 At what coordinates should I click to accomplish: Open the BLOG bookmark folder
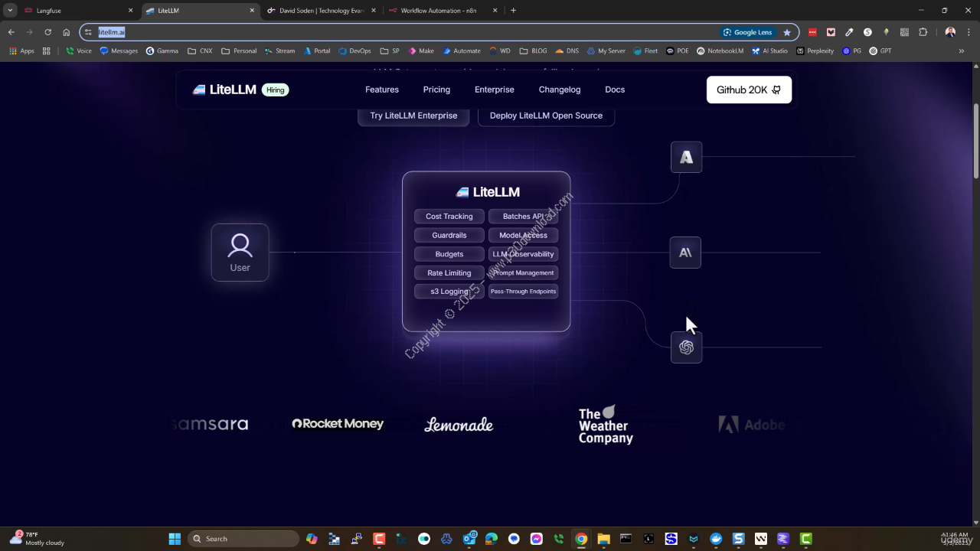coord(533,51)
